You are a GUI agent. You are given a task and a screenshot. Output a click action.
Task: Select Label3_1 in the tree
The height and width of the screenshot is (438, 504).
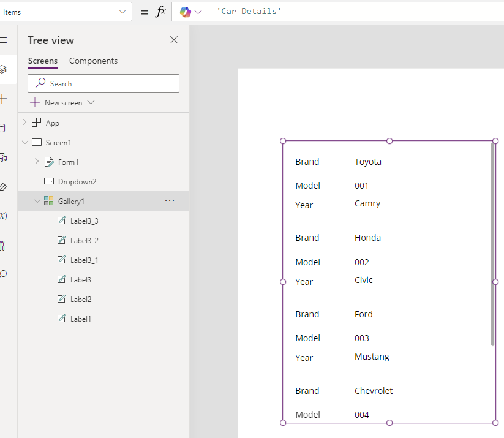coord(103,260)
